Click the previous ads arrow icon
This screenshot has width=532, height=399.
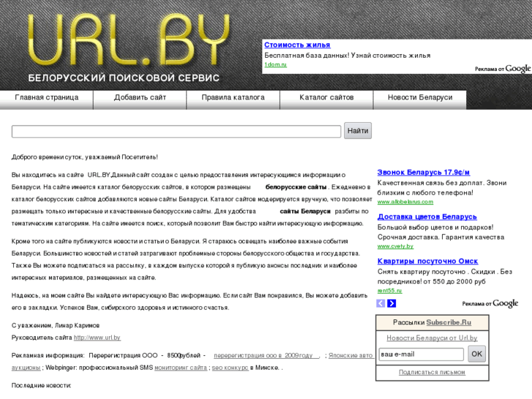(x=381, y=303)
